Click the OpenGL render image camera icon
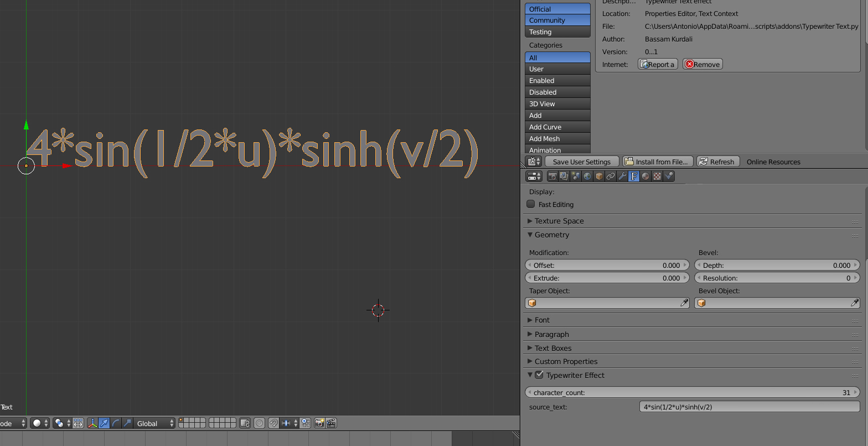 pyautogui.click(x=319, y=423)
